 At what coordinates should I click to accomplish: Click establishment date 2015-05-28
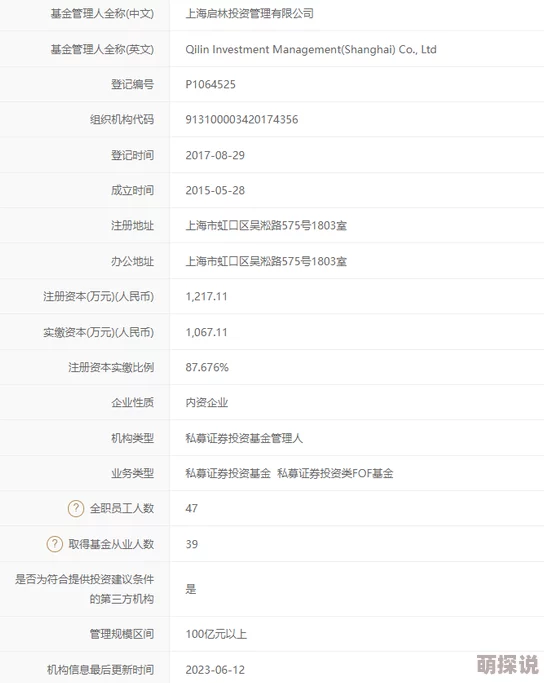point(215,191)
